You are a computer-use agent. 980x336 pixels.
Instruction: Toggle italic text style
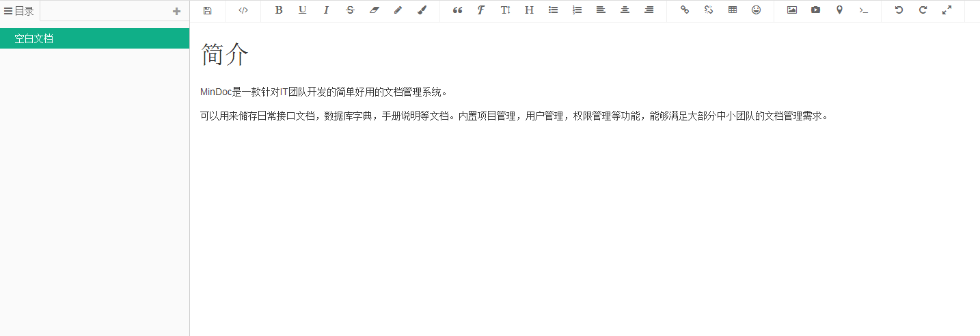click(x=327, y=10)
